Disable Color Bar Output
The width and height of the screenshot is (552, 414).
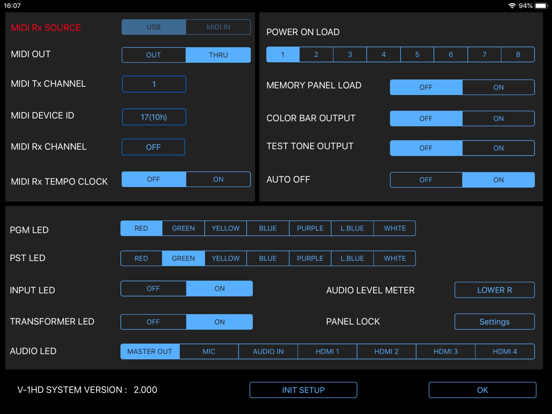(x=426, y=119)
